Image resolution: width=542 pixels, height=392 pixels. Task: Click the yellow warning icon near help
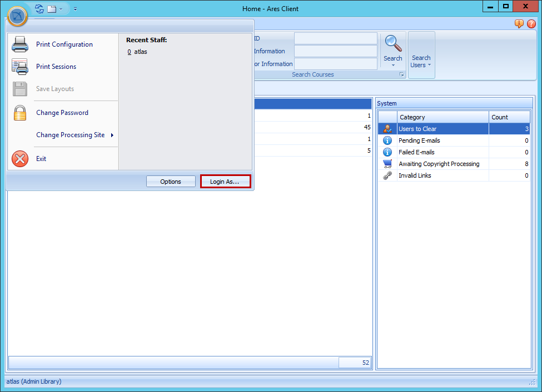(519, 24)
